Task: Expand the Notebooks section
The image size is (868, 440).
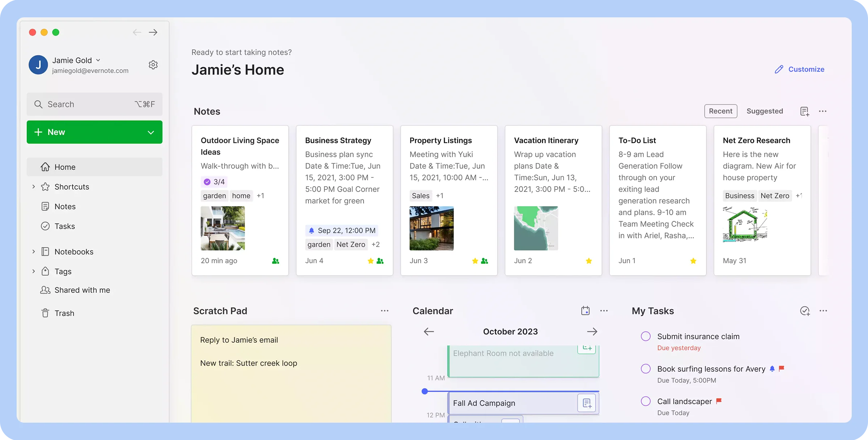Action: (x=34, y=252)
